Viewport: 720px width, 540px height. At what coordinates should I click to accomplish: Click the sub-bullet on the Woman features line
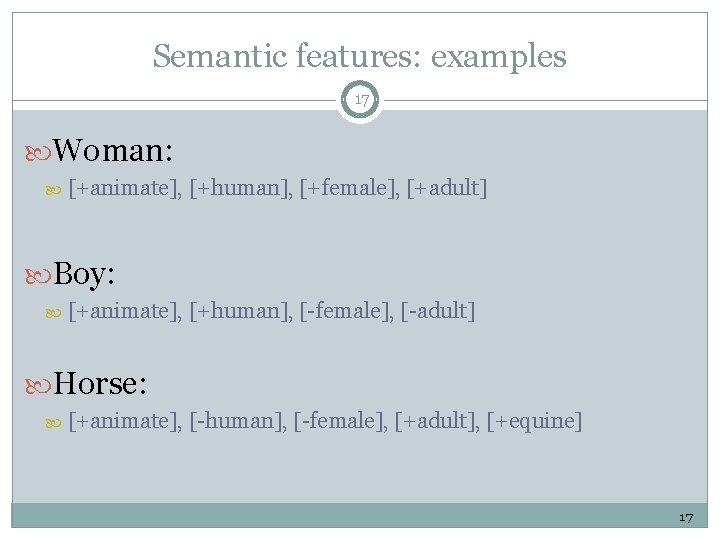tap(56, 189)
